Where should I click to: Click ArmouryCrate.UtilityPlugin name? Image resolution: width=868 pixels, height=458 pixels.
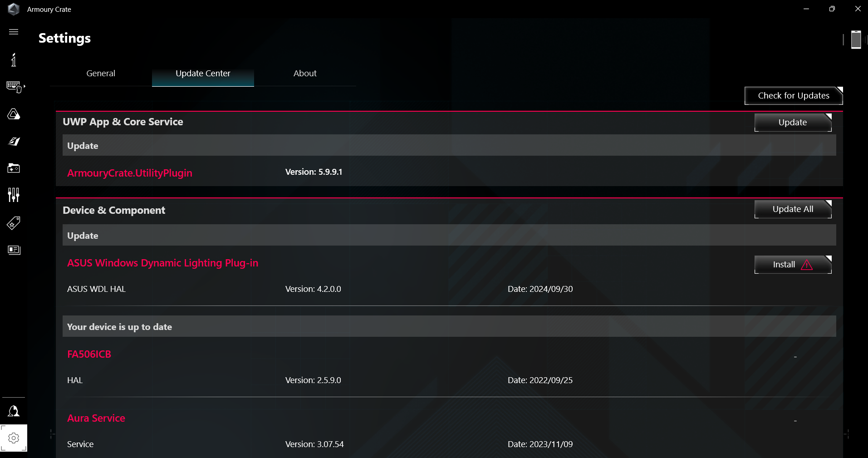pyautogui.click(x=130, y=173)
